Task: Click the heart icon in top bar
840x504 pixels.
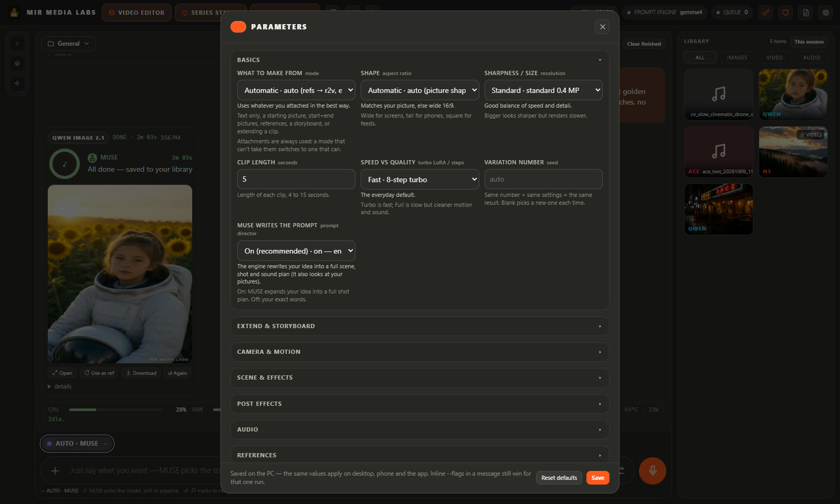Action: (785, 13)
